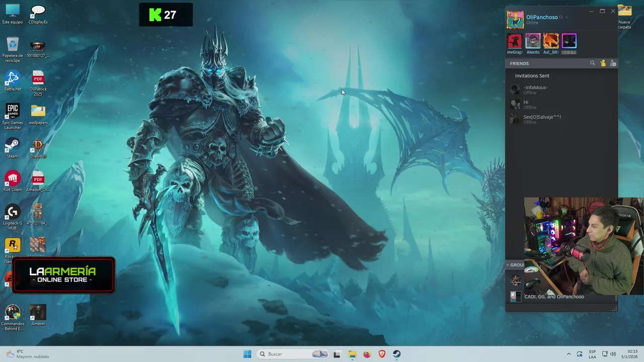The image size is (644, 362).
Task: Launch Battle.net from desktop
Action: [13, 81]
